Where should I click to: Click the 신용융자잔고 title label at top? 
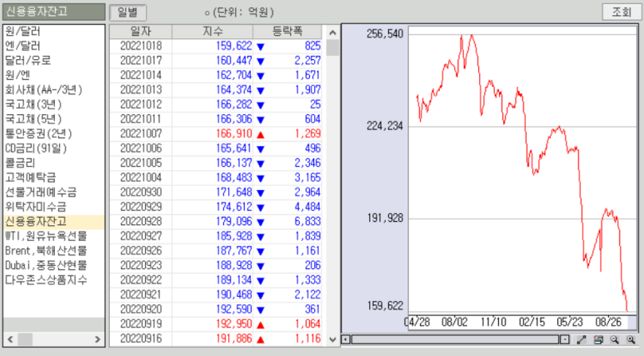54,12
